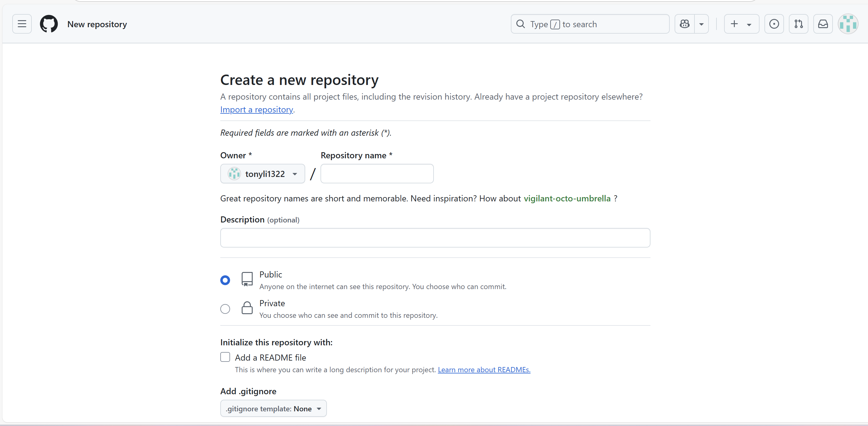Click the user profile avatar
This screenshot has width=868, height=426.
click(848, 24)
